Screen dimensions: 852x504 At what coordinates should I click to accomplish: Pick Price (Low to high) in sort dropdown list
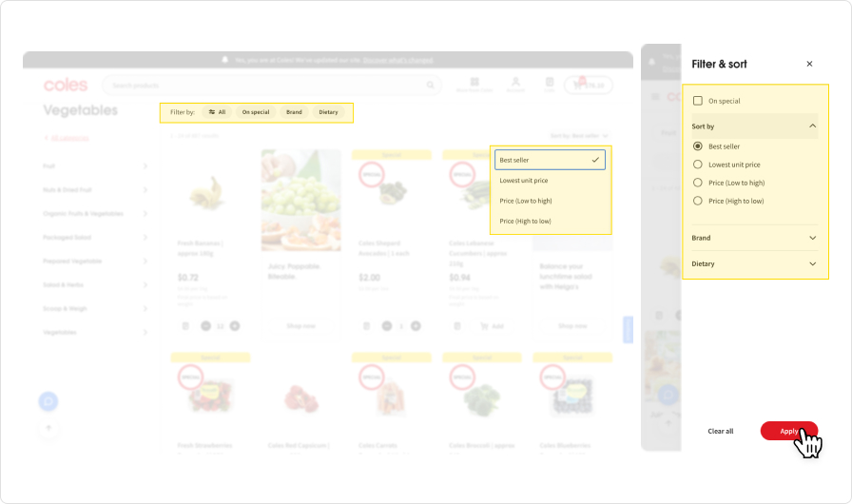550,201
